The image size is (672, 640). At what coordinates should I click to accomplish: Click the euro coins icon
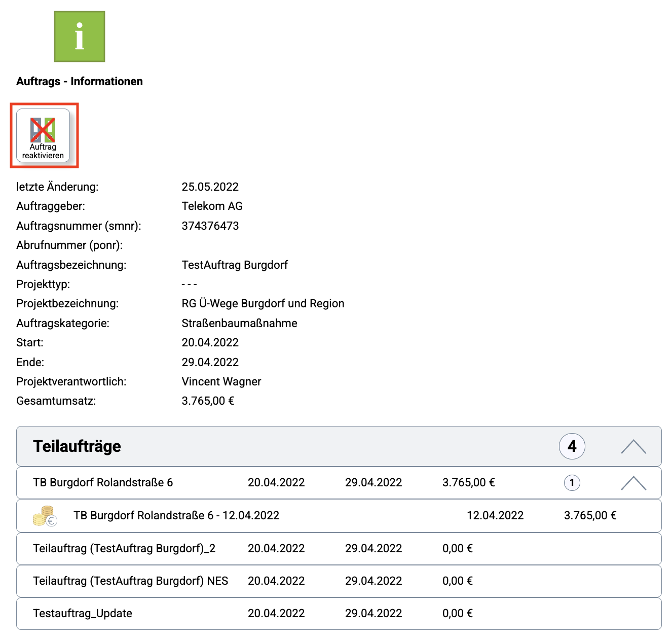point(45,516)
